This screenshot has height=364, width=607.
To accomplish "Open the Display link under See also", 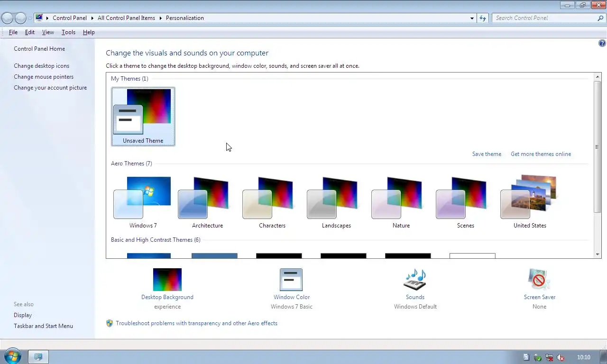I will [x=23, y=315].
